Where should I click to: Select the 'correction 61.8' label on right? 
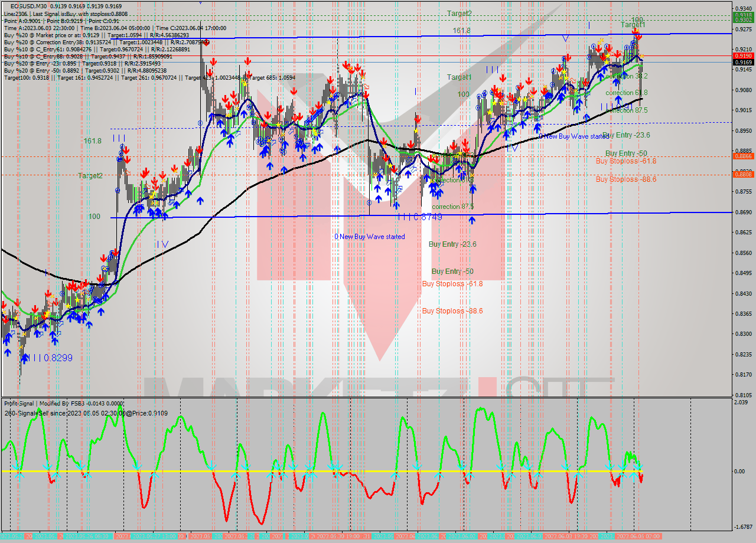coord(627,93)
